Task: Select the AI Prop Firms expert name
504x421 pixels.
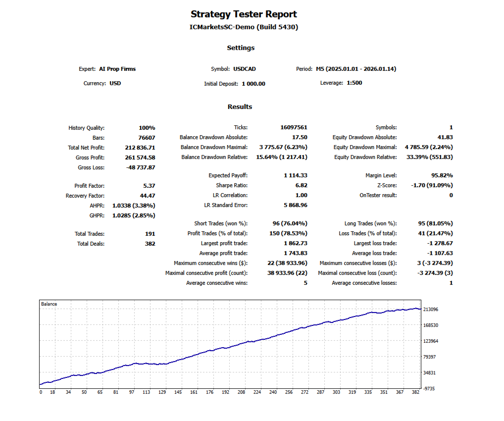Action: (x=117, y=68)
